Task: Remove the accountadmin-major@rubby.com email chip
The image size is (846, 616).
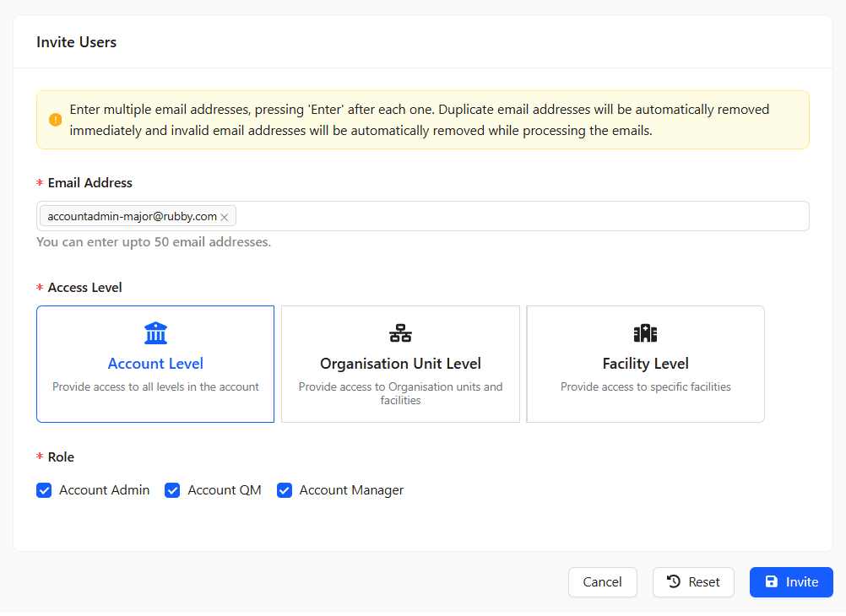Action: coord(224,217)
